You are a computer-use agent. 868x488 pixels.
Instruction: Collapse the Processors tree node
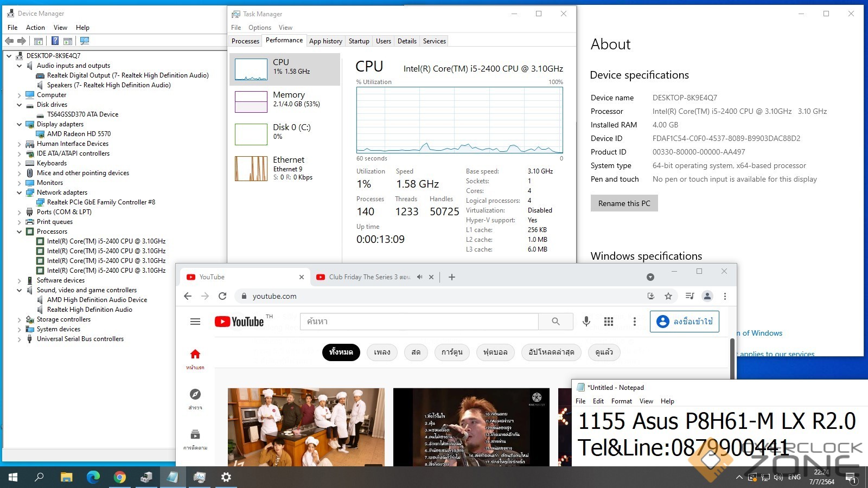[20, 232]
